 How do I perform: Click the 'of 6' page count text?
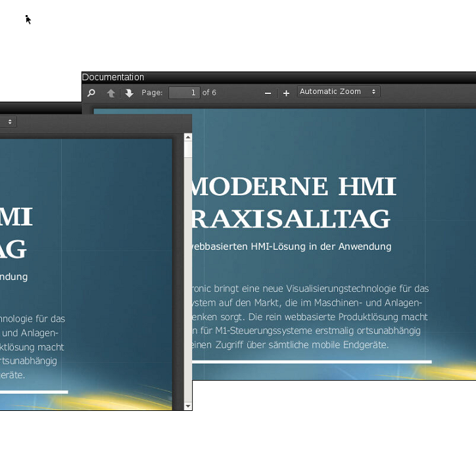click(x=209, y=93)
